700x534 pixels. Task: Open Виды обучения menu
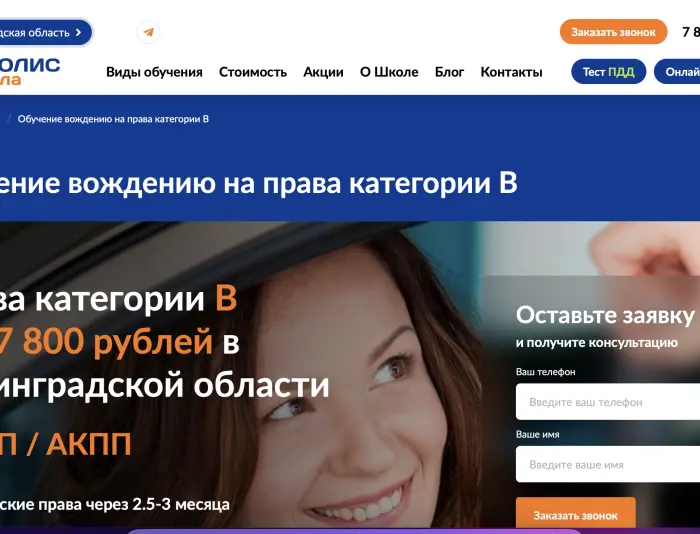[154, 72]
